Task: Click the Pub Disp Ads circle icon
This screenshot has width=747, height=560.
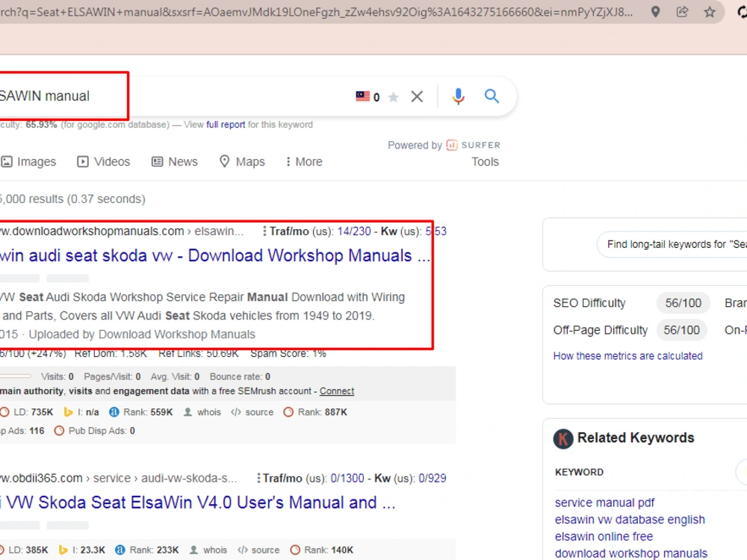Action: 59,431
